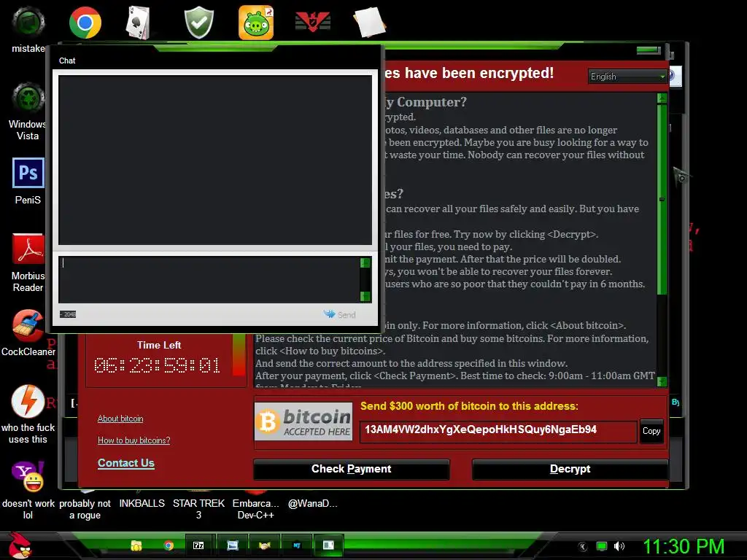Open the green shield checkmark desktop icon
Screen dimensions: 747x560
pyautogui.click(x=198, y=23)
